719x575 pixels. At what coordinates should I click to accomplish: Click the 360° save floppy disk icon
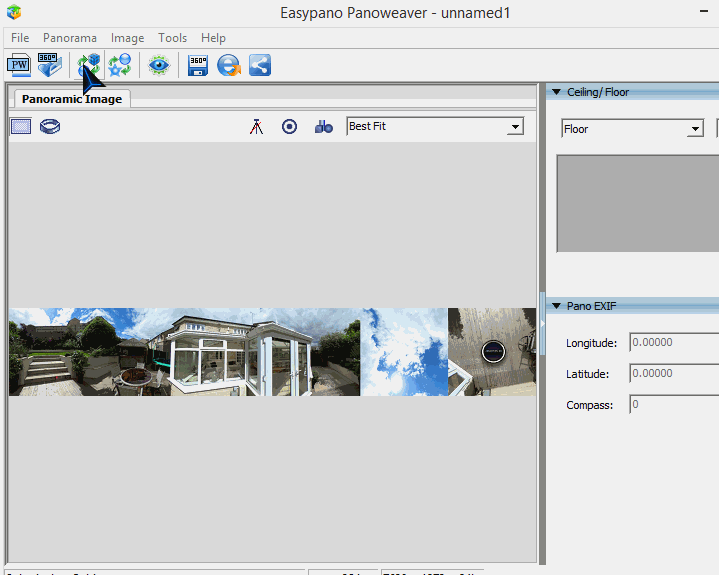[x=198, y=65]
